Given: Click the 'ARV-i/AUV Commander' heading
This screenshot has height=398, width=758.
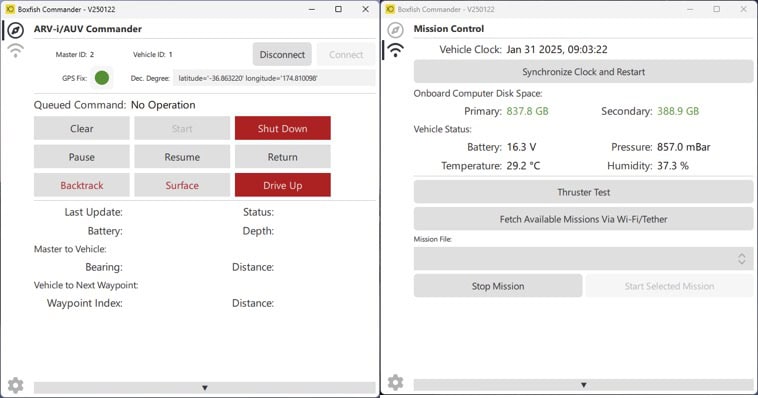Looking at the screenshot, I should coord(87,29).
